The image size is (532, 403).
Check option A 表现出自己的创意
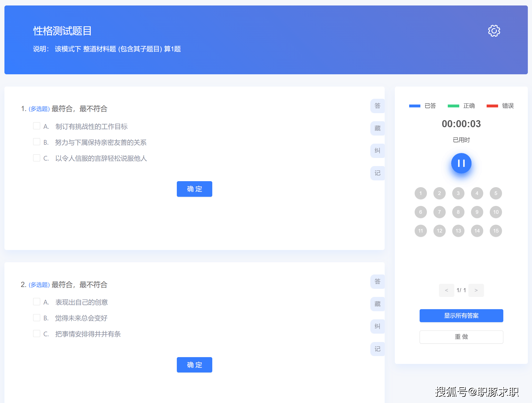(x=37, y=302)
